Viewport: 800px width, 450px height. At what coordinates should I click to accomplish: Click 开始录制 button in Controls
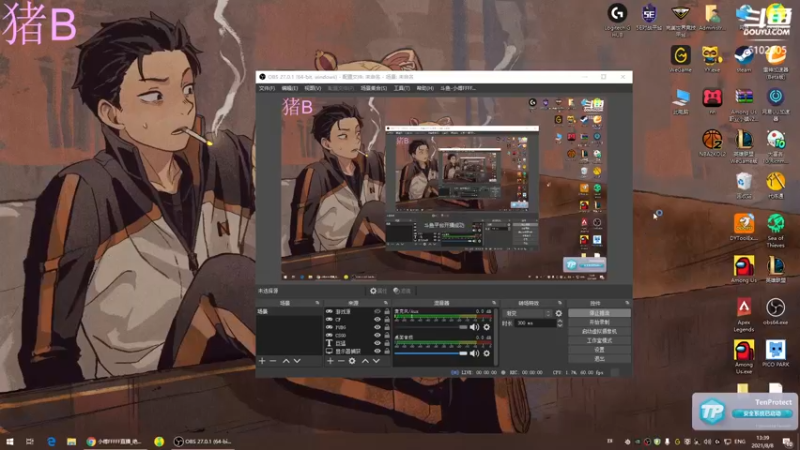599,322
